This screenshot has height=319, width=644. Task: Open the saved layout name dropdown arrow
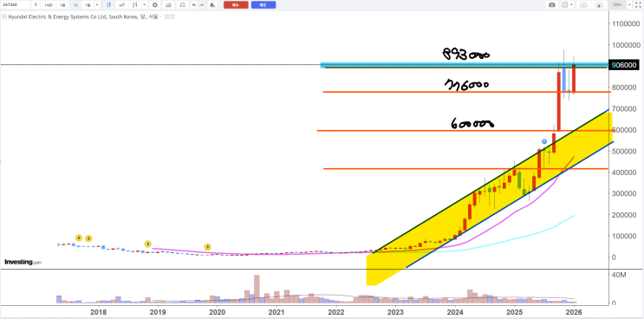[629, 5]
